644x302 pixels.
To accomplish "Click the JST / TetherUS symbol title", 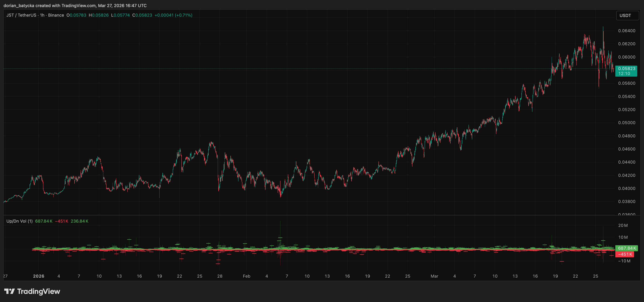I will click(21, 15).
